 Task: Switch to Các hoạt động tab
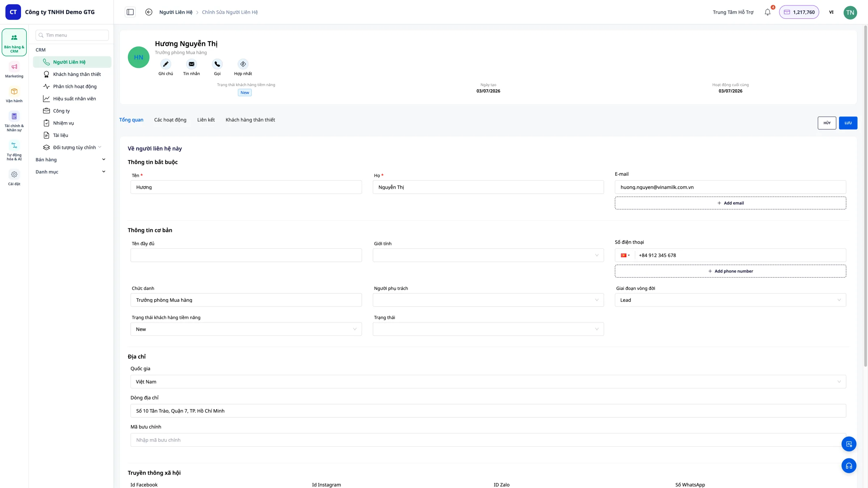[x=170, y=120]
